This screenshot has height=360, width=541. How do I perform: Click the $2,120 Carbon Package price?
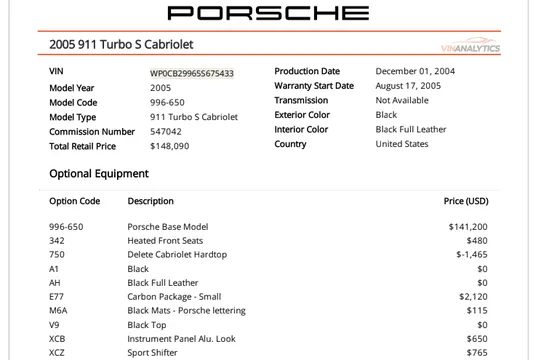coord(473,296)
